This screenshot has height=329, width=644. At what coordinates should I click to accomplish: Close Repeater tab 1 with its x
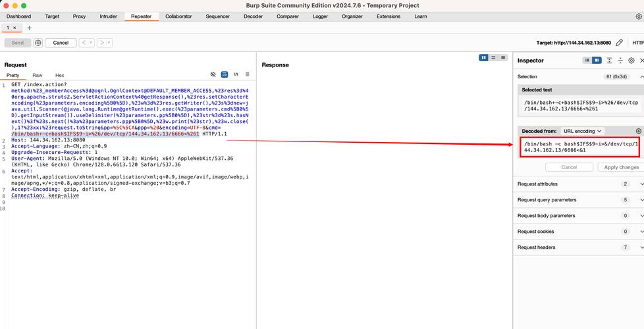14,28
